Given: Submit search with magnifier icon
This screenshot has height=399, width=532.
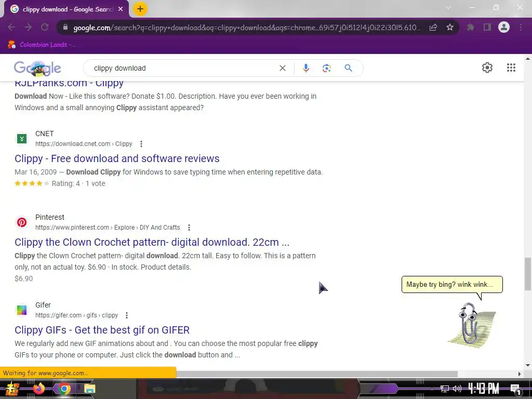Looking at the screenshot, I should click(348, 68).
